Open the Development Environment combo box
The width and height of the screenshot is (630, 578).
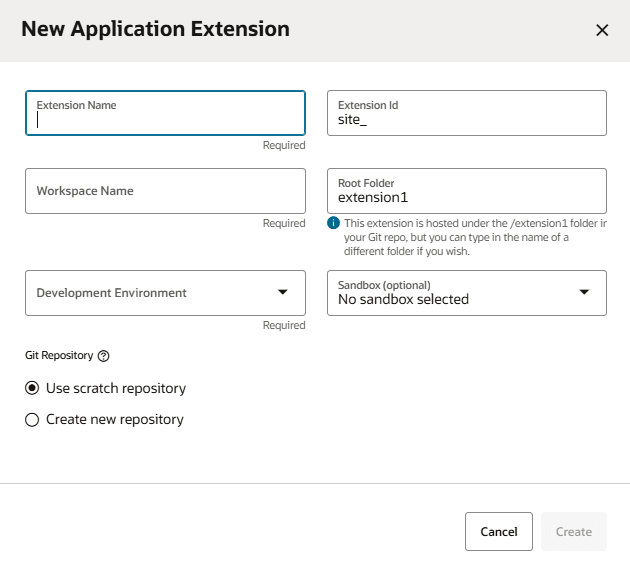tap(150, 293)
